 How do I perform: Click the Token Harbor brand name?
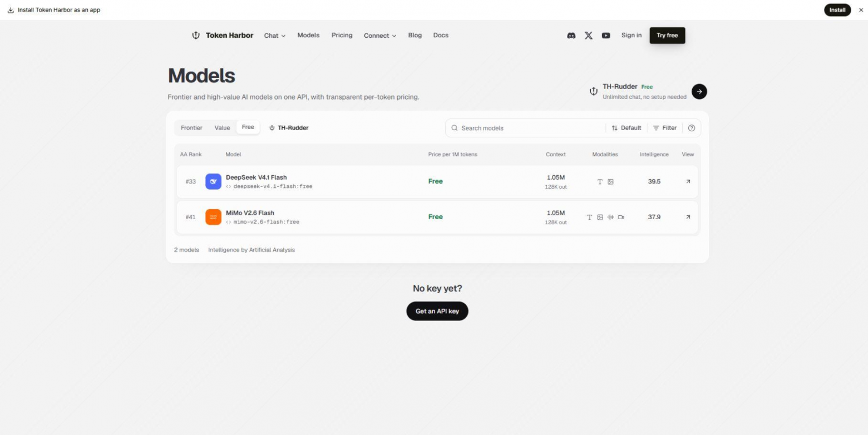point(229,36)
